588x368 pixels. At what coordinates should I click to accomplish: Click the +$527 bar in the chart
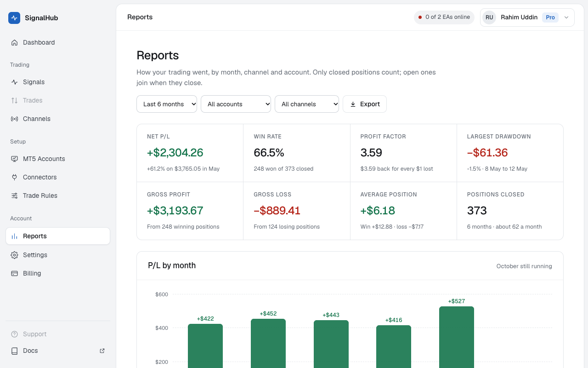pyautogui.click(x=457, y=337)
